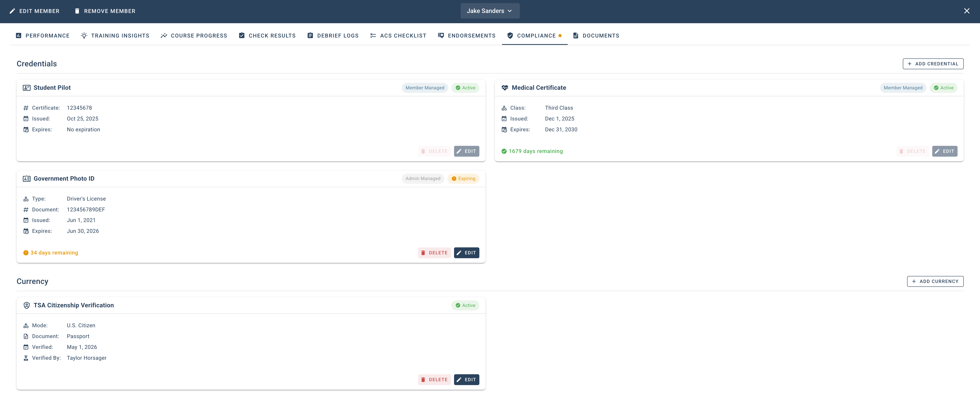
Task: Click the calendar icon beside Jun 1, 2021
Action: pyautogui.click(x=26, y=220)
